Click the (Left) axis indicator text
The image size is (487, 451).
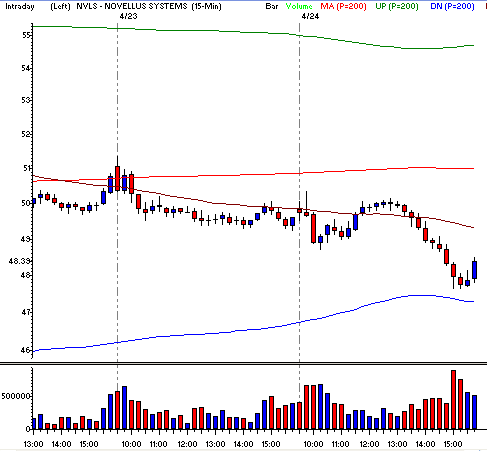click(60, 6)
